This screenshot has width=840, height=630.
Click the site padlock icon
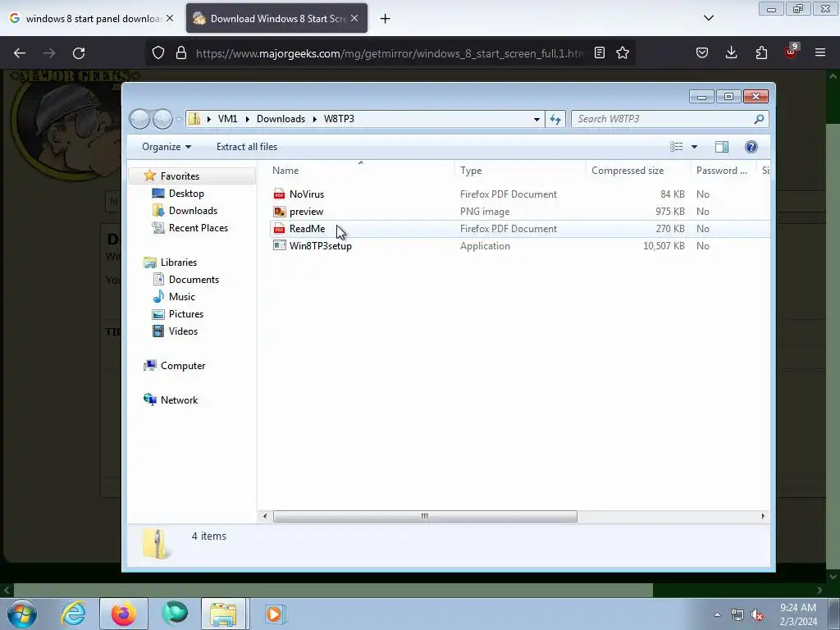point(181,52)
